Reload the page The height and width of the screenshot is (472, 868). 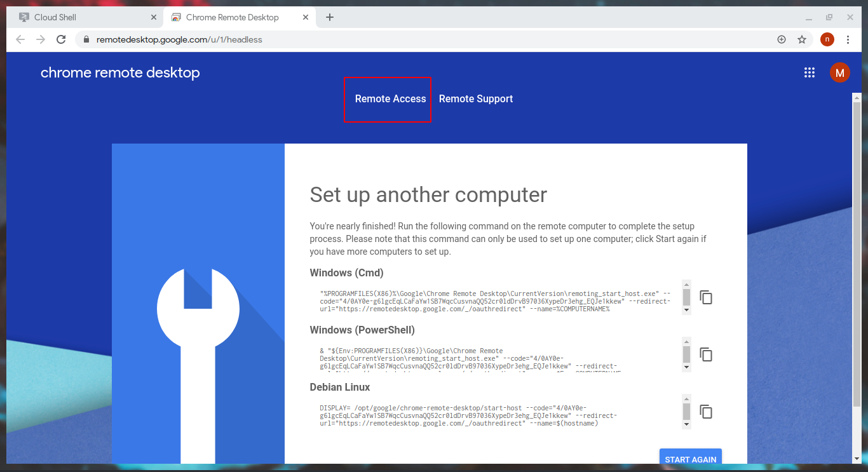click(61, 39)
